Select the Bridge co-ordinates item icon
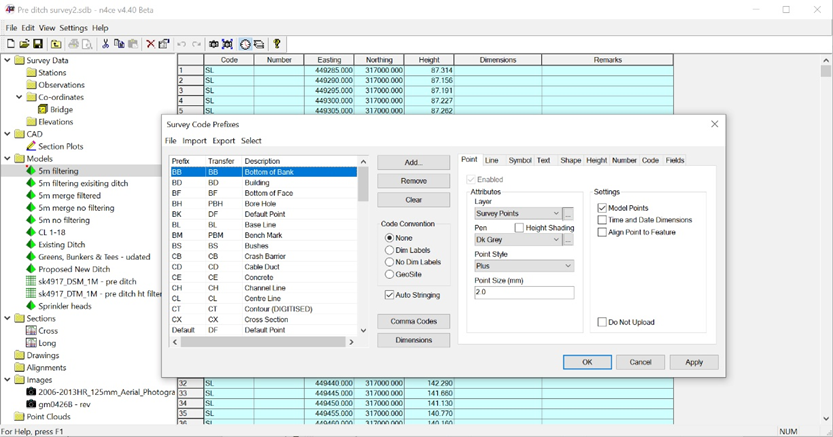This screenshot has width=833, height=437. coord(43,109)
